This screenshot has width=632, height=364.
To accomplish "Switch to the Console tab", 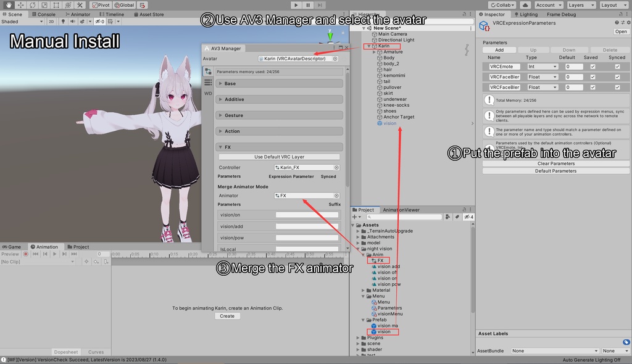I will [44, 14].
